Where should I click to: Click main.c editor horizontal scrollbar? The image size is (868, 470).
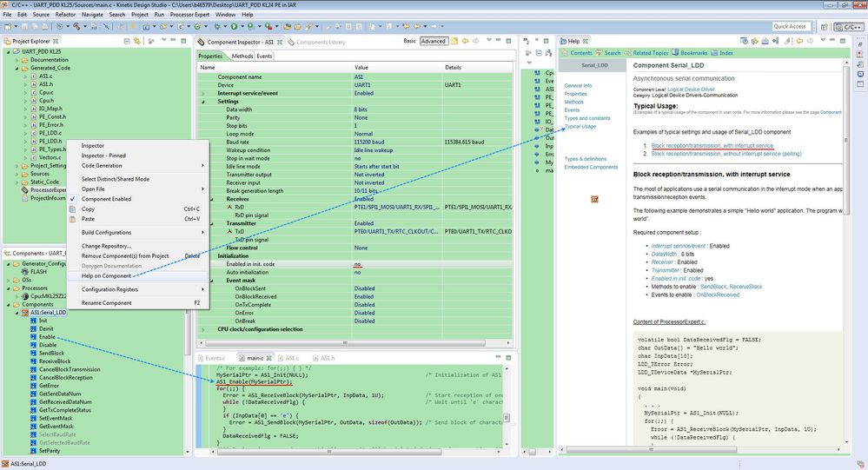pos(329,452)
